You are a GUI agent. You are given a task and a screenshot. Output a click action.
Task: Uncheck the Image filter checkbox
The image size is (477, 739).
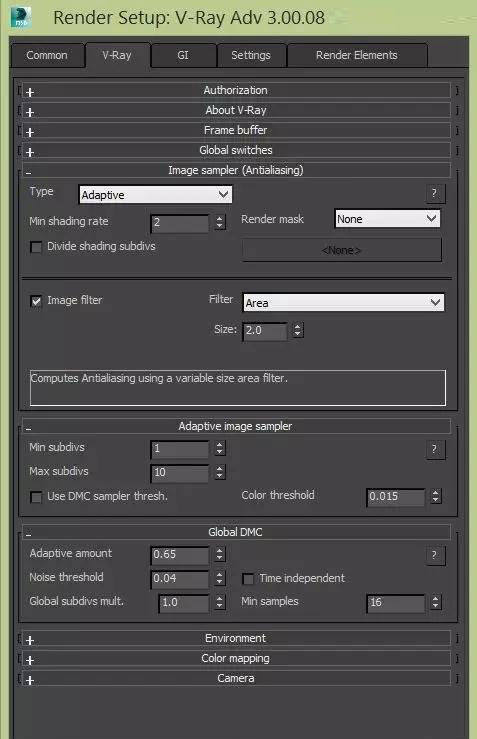(36, 301)
